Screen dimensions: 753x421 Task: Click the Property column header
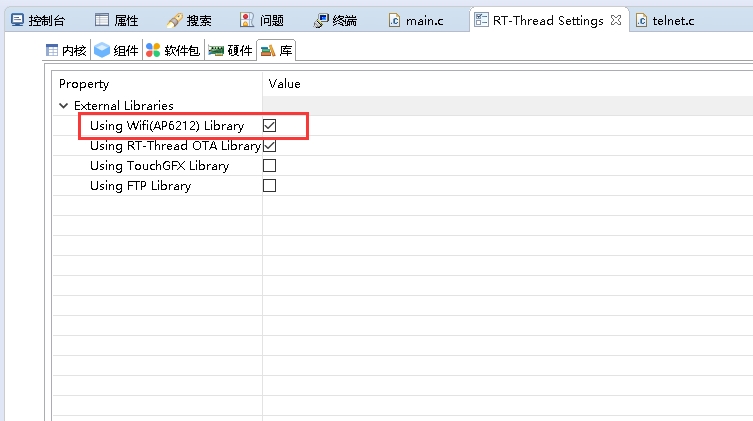click(84, 84)
